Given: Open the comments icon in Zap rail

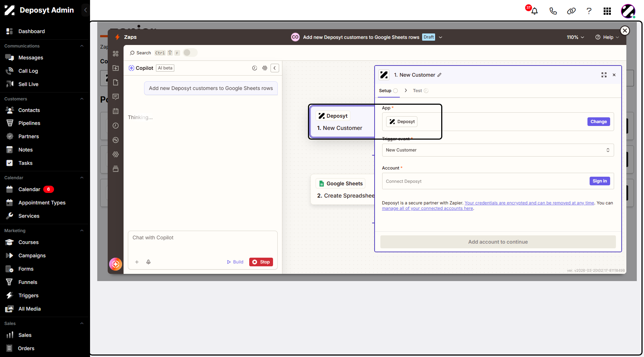Looking at the screenshot, I should (x=116, y=97).
